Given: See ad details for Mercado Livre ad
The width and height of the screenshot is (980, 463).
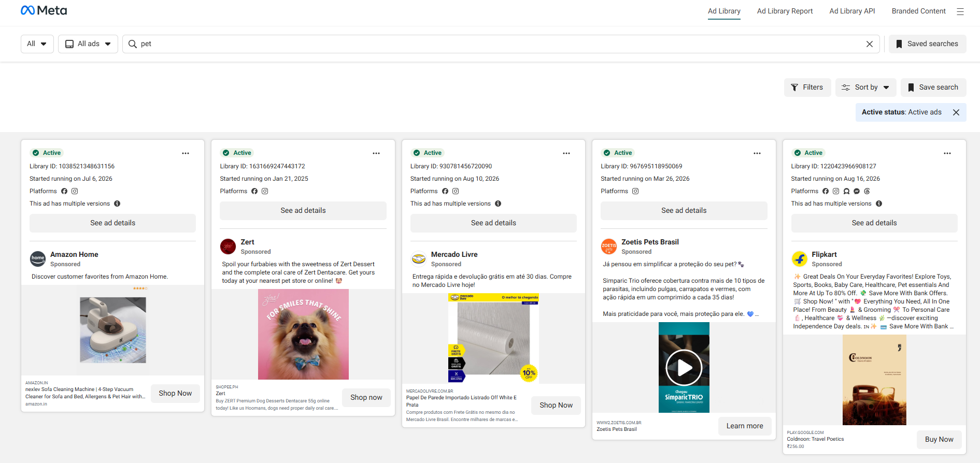Looking at the screenshot, I should coord(493,223).
